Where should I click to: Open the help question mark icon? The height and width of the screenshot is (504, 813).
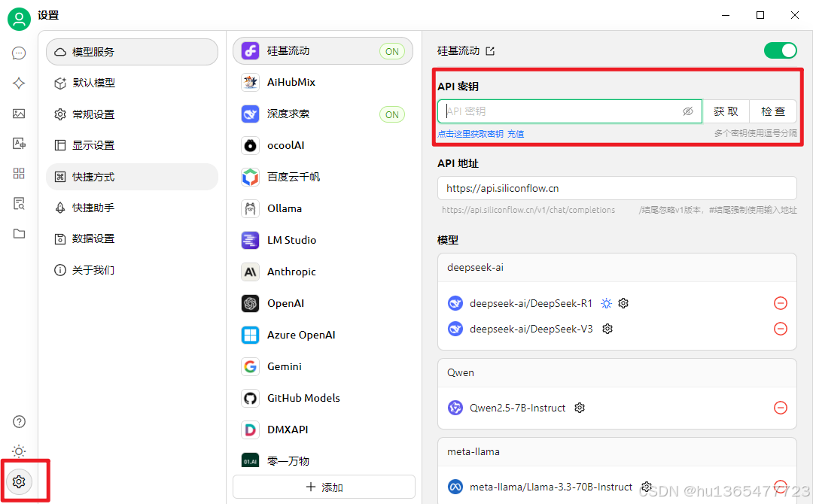coord(19,422)
